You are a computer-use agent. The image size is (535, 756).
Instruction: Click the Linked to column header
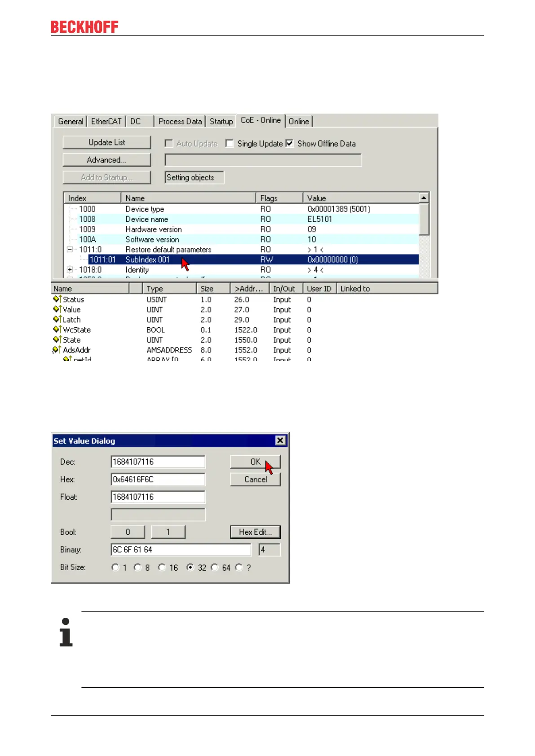[387, 289]
